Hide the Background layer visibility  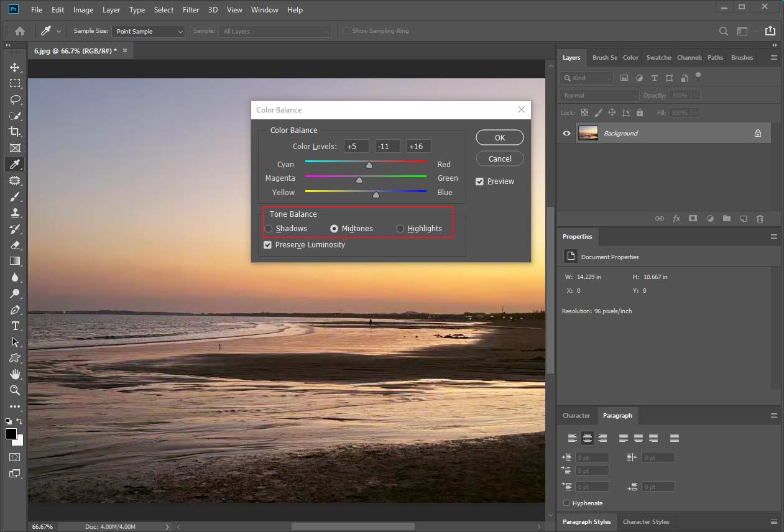pos(566,132)
